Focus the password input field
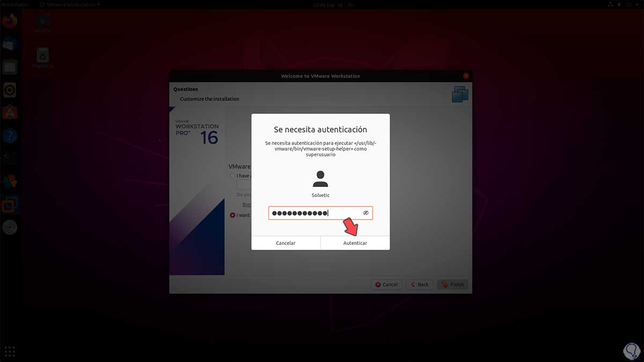The image size is (644, 362). 320,213
